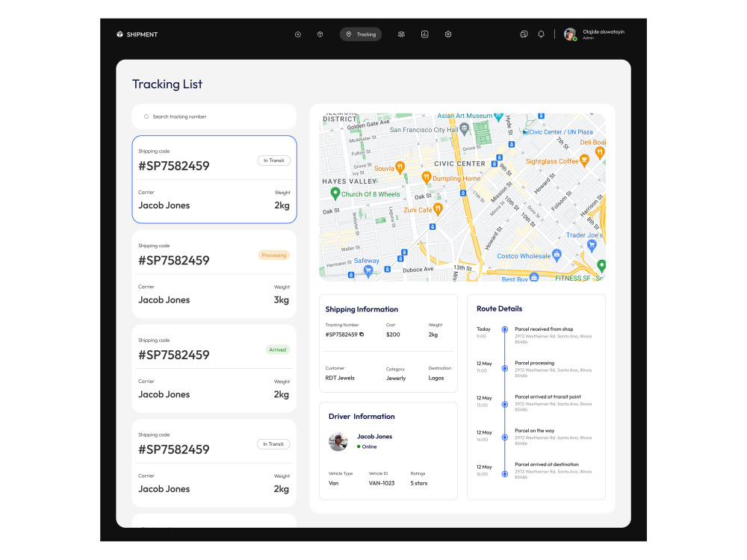Click the Parcel processing timeline marker

tap(504, 368)
